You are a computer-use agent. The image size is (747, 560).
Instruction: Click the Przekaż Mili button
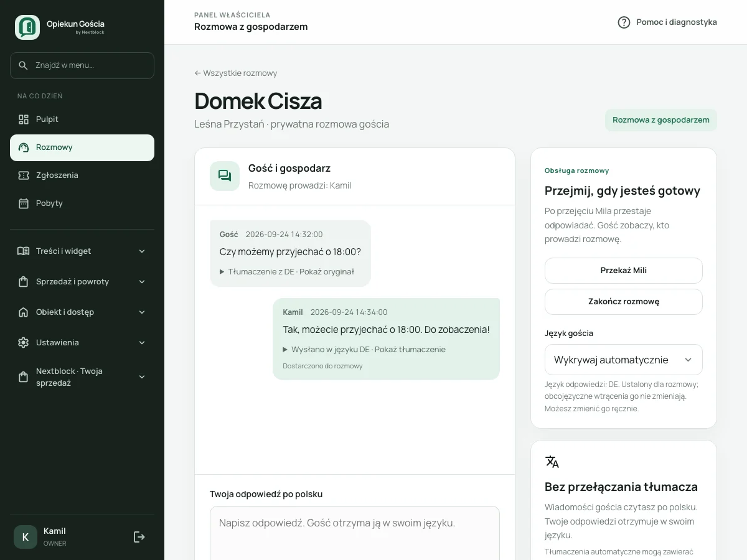coord(624,271)
